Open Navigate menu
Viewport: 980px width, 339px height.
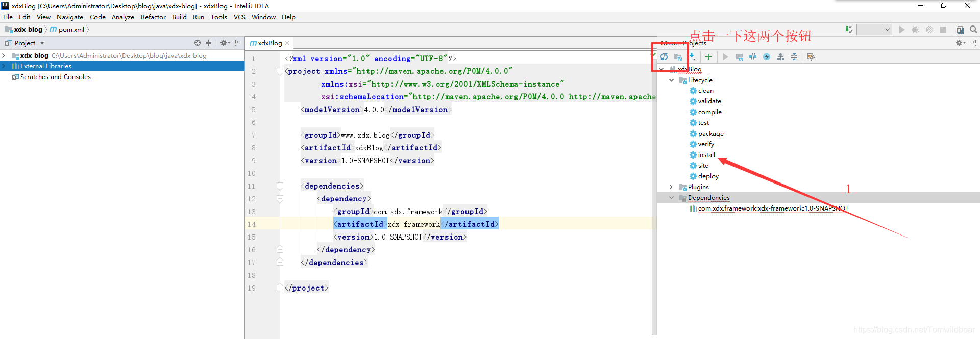69,17
